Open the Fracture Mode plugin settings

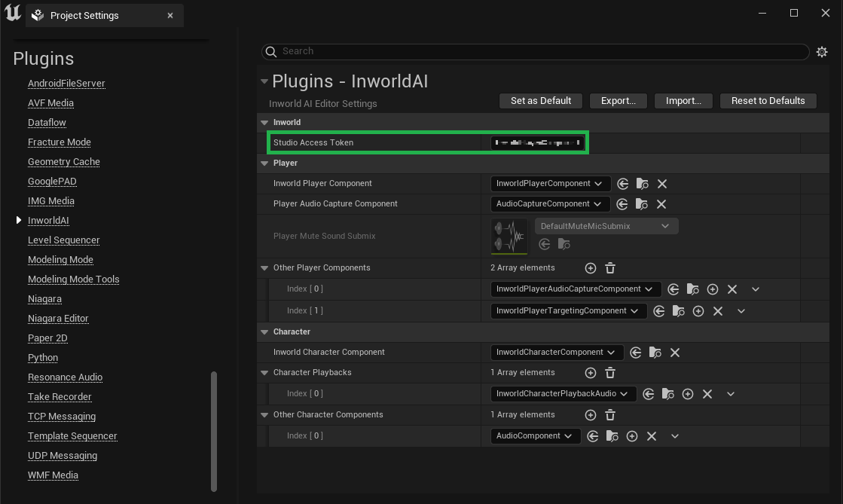[x=60, y=142]
